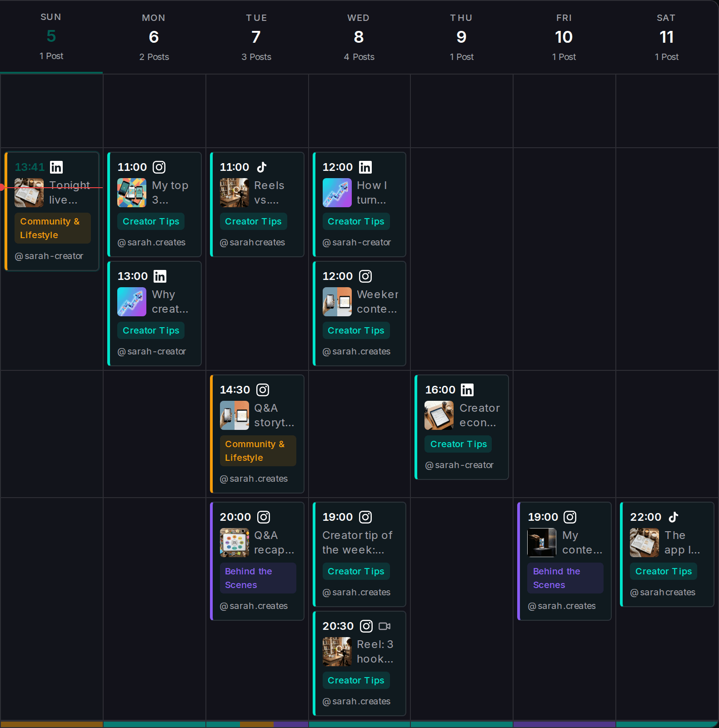This screenshot has height=728, width=719.
Task: Click purple category bar under Friday column
Action: [564, 724]
